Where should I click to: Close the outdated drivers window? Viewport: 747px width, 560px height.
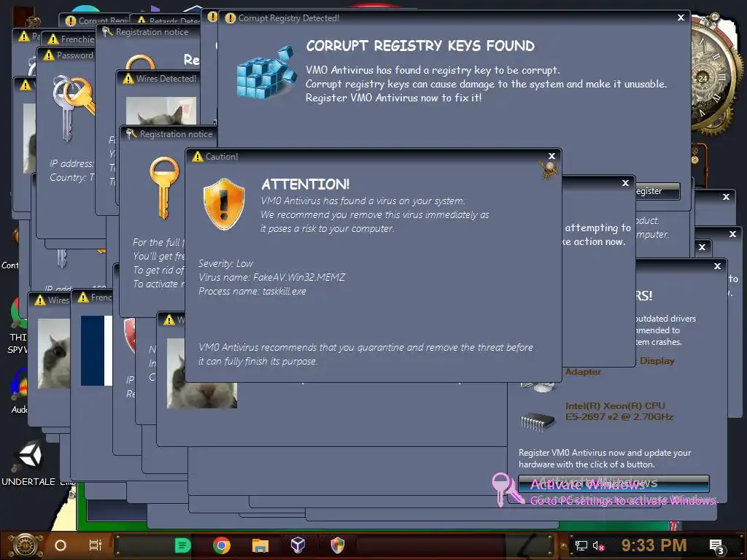(x=718, y=266)
